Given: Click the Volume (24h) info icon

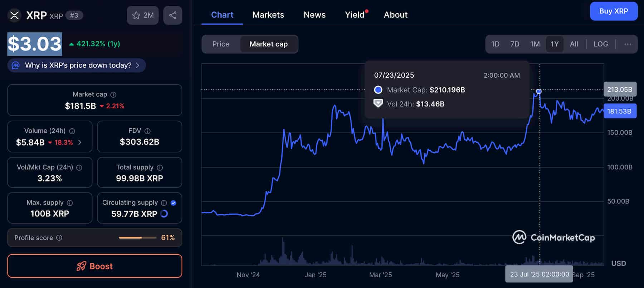Looking at the screenshot, I should point(72,131).
